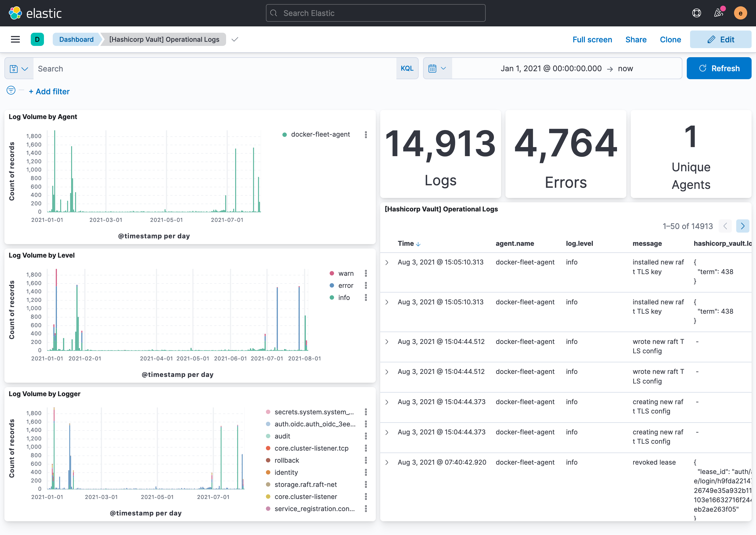Open the Help life-ring icon
Viewport: 756px width, 535px height.
click(x=697, y=13)
